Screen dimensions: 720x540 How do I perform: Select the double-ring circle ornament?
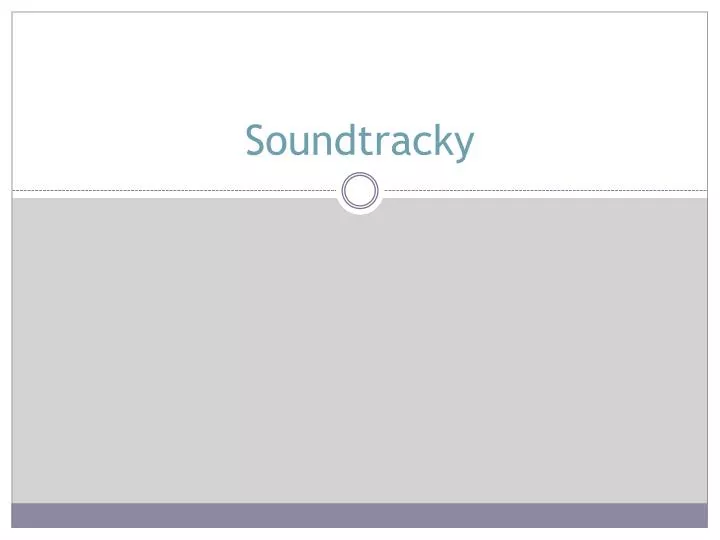(x=360, y=191)
